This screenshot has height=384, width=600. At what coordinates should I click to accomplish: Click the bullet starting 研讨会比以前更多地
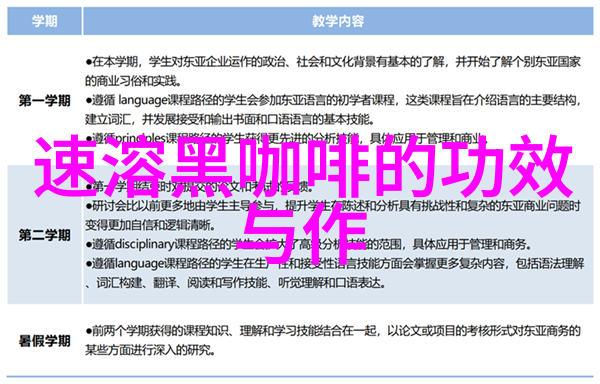point(333,206)
